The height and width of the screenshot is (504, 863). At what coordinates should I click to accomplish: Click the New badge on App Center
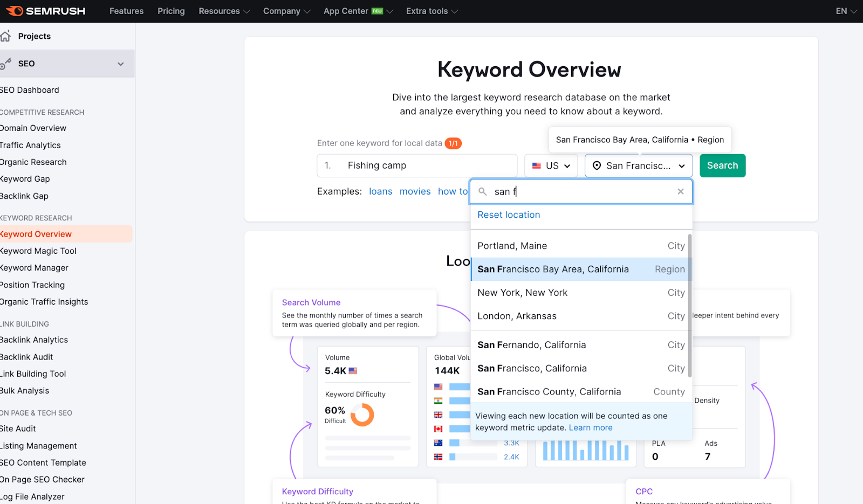coord(378,11)
